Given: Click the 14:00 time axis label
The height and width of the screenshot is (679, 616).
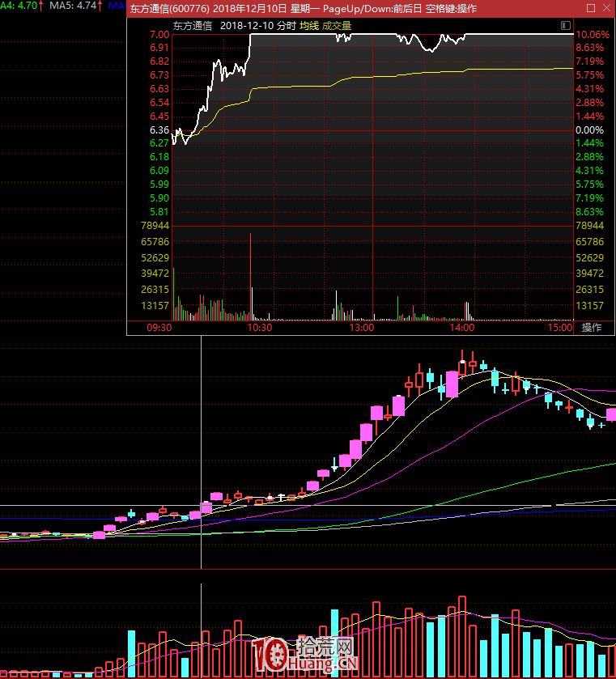Looking at the screenshot, I should [461, 328].
